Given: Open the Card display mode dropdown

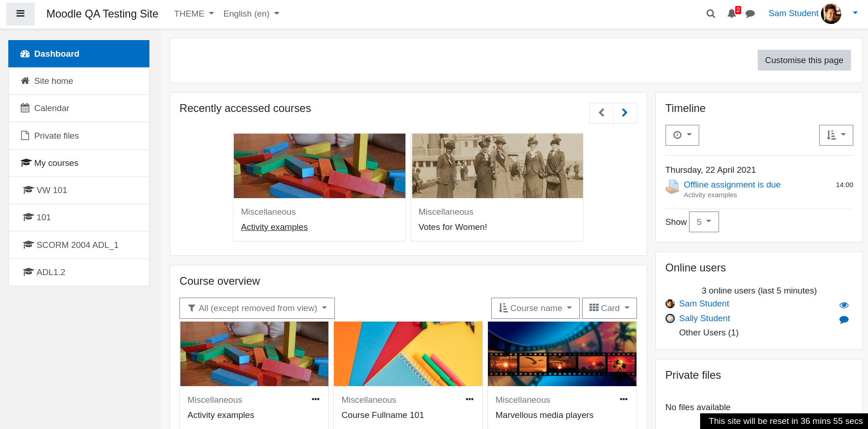Looking at the screenshot, I should pyautogui.click(x=609, y=308).
